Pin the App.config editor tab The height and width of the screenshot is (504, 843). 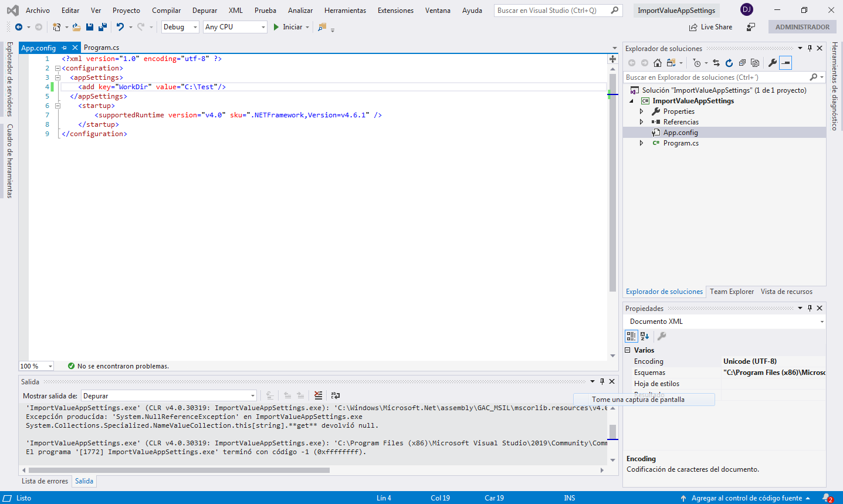[x=65, y=48]
